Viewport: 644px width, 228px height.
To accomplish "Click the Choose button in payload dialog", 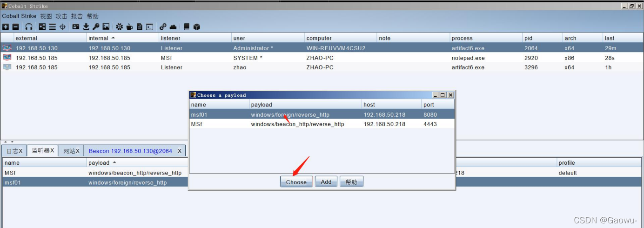I will tap(296, 182).
